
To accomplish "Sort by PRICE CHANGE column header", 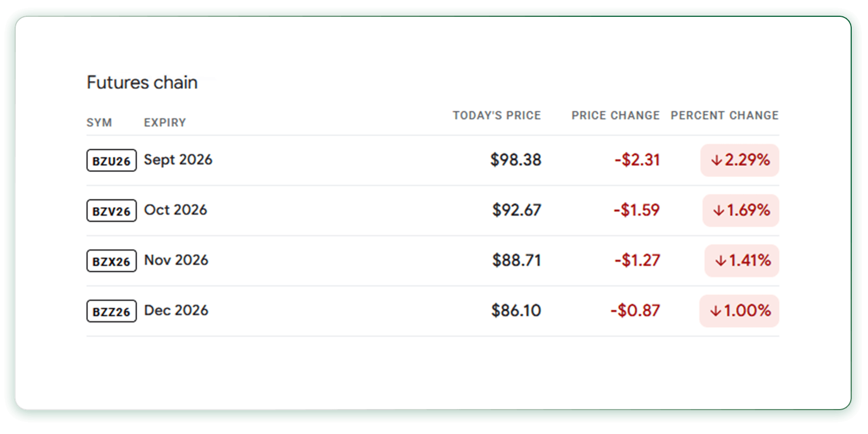I will point(616,116).
